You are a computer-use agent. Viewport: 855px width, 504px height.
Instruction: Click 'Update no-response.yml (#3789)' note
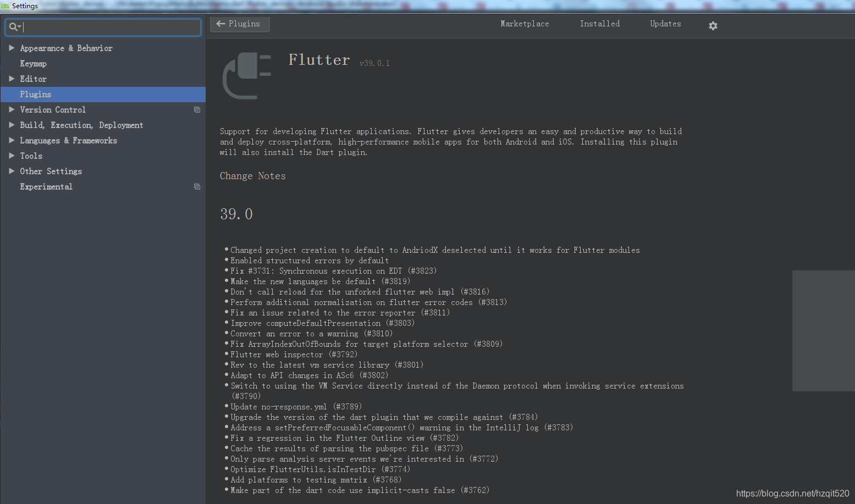pos(296,407)
